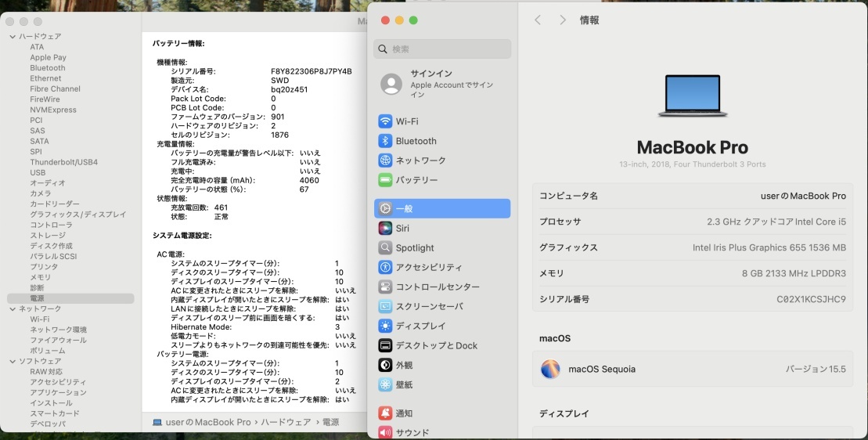This screenshot has width=868, height=440.
Task: Select メモリ in hardware list
Action: pos(41,277)
